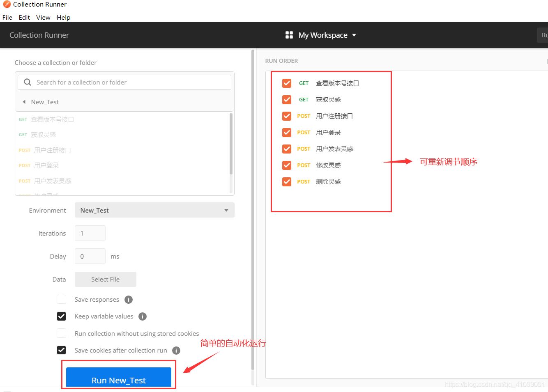
Task: Uncheck 查看版本号接口 in run order
Action: point(287,83)
